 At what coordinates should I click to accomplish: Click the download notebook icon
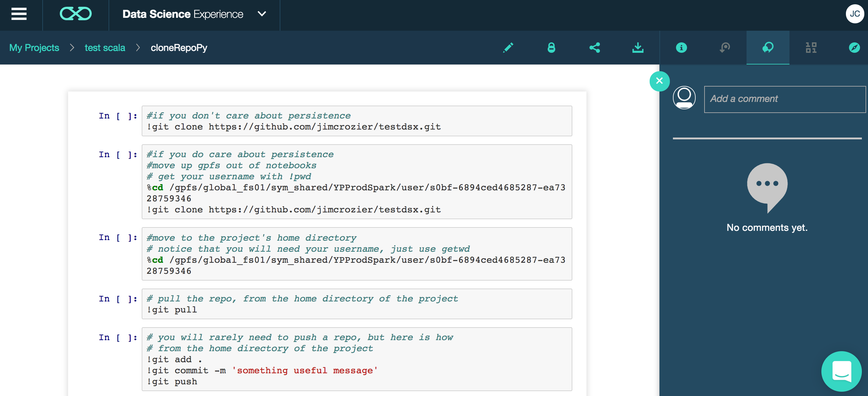tap(638, 48)
